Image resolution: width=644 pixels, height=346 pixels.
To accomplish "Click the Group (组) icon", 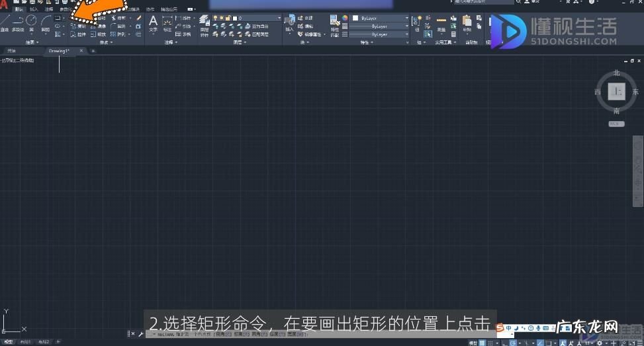I will coord(416,22).
